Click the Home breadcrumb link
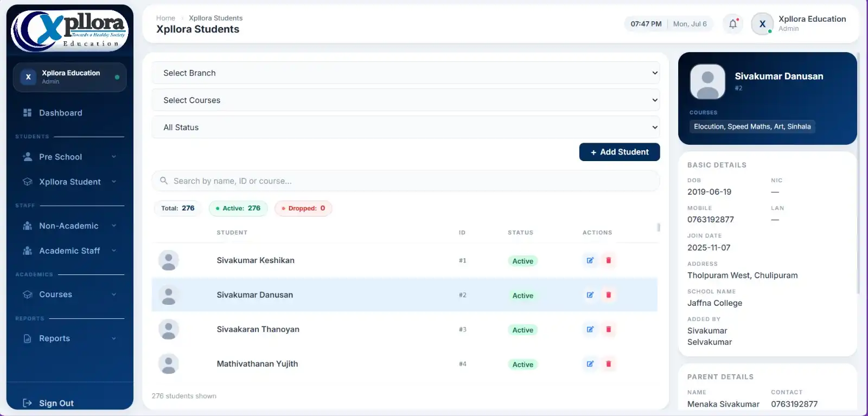Image resolution: width=868 pixels, height=416 pixels. (165, 18)
